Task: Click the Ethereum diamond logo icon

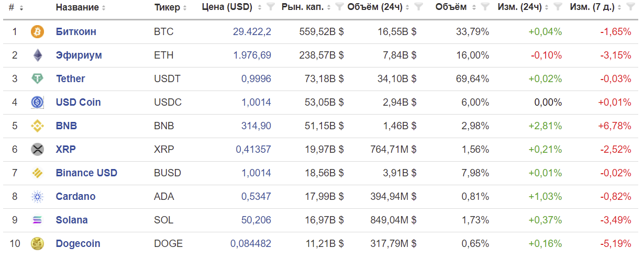Action: [37, 55]
